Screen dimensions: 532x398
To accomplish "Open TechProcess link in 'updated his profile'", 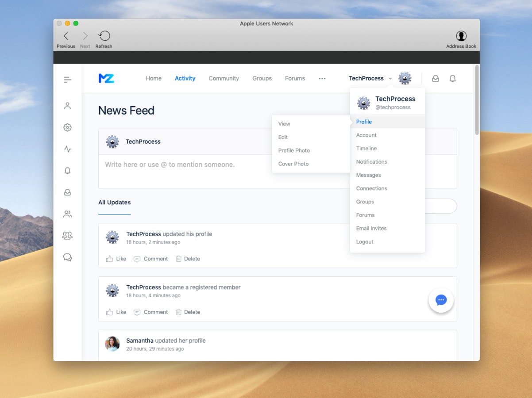I will coord(143,234).
